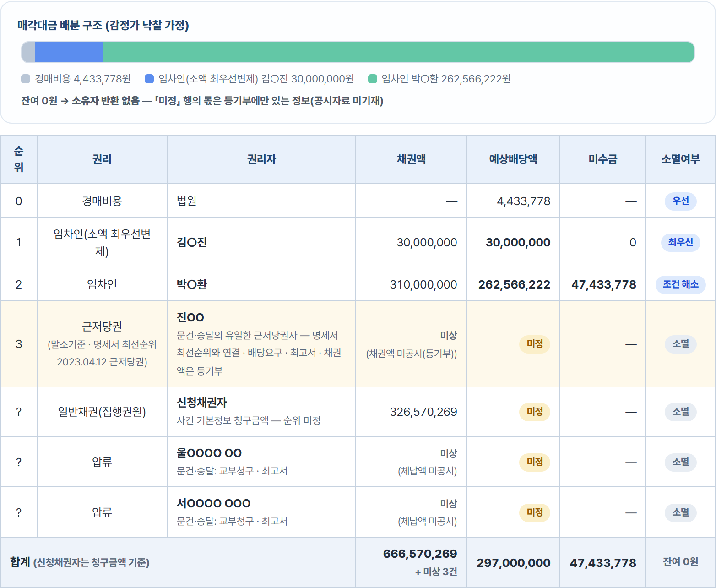Screen dimensions: 716x588
Task: Click the 미정 badge in the 신청채권자 row
Action: [535, 412]
